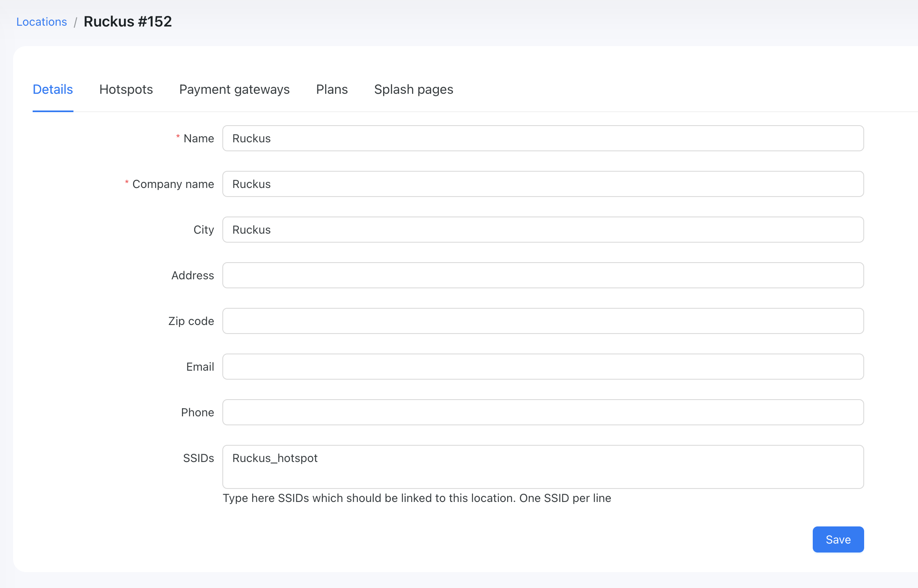
Task: Switch to the Plans tab
Action: 332,89
